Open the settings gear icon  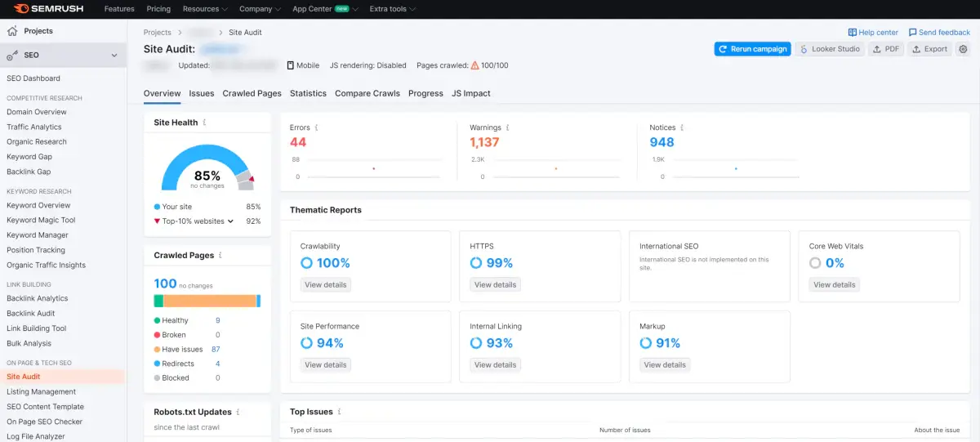pyautogui.click(x=963, y=49)
